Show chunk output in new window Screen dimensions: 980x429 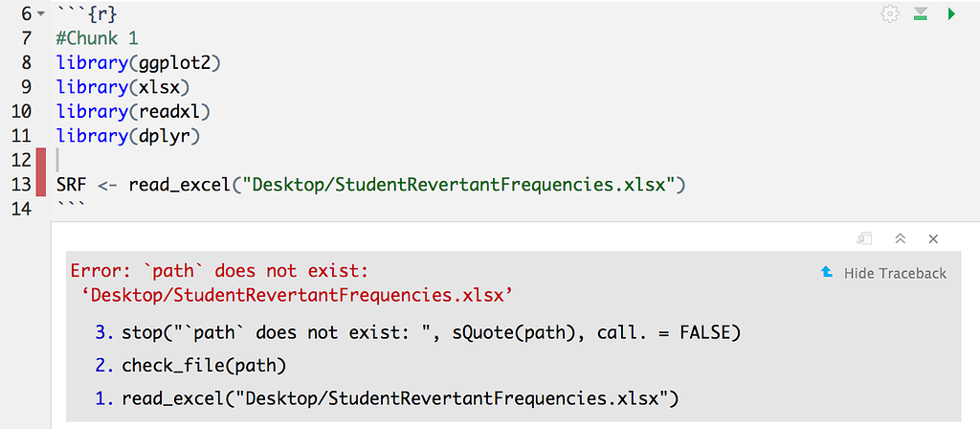tap(864, 238)
